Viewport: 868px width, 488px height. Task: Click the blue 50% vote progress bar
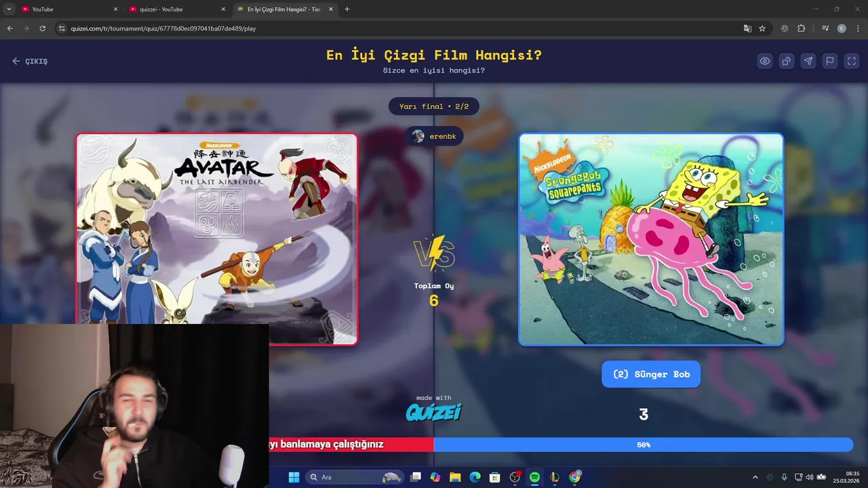tap(643, 445)
